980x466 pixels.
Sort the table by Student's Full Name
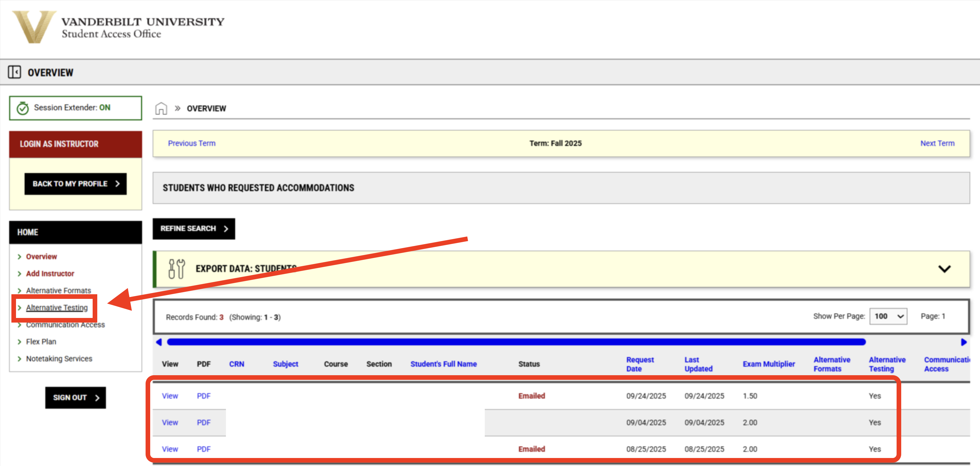[x=443, y=364]
